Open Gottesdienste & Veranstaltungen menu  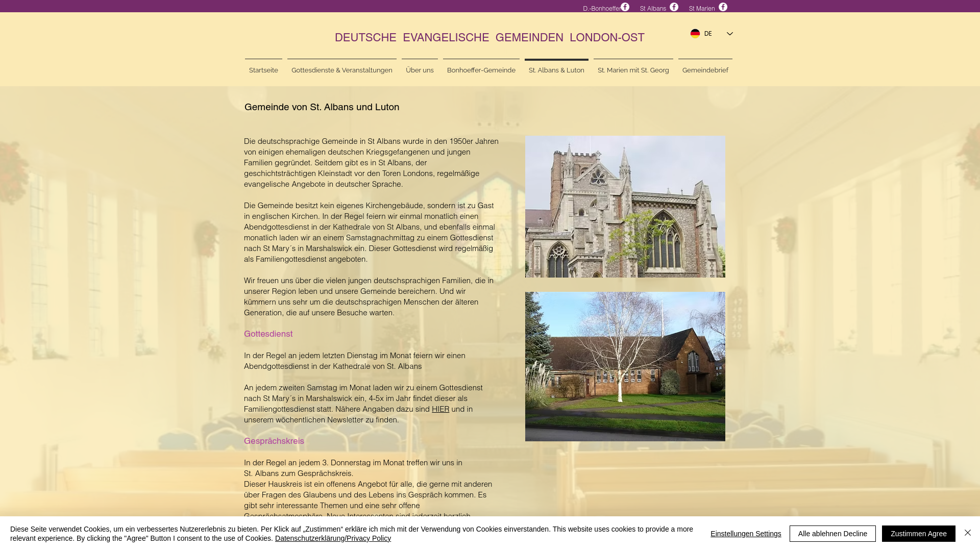pos(342,70)
